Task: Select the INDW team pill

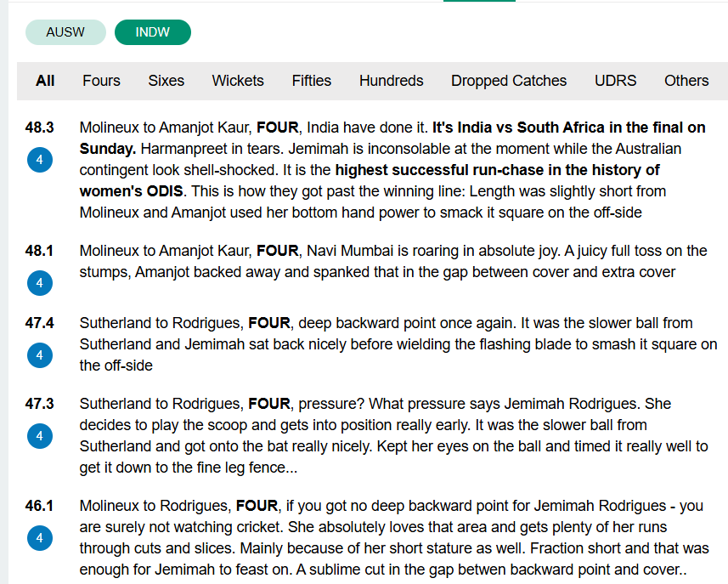Action: (x=153, y=32)
